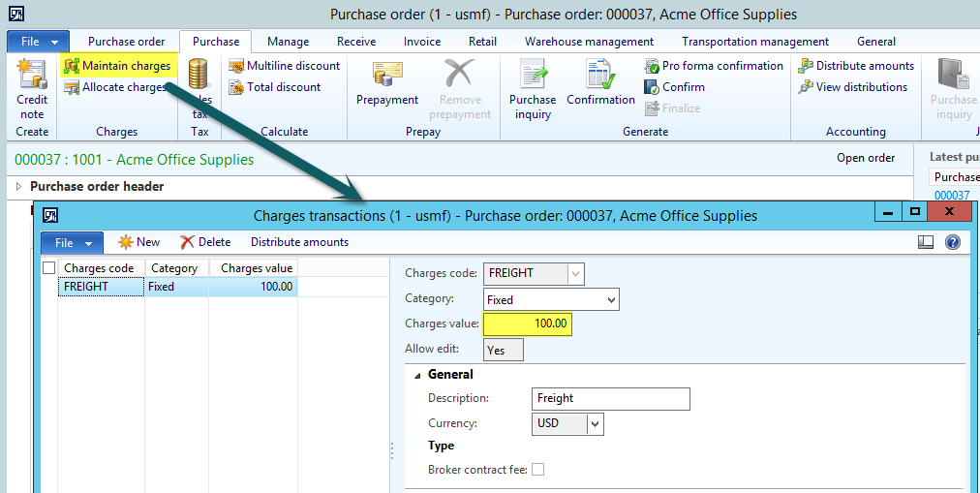
Task: Open the help icon in Charges transactions
Action: point(953,242)
